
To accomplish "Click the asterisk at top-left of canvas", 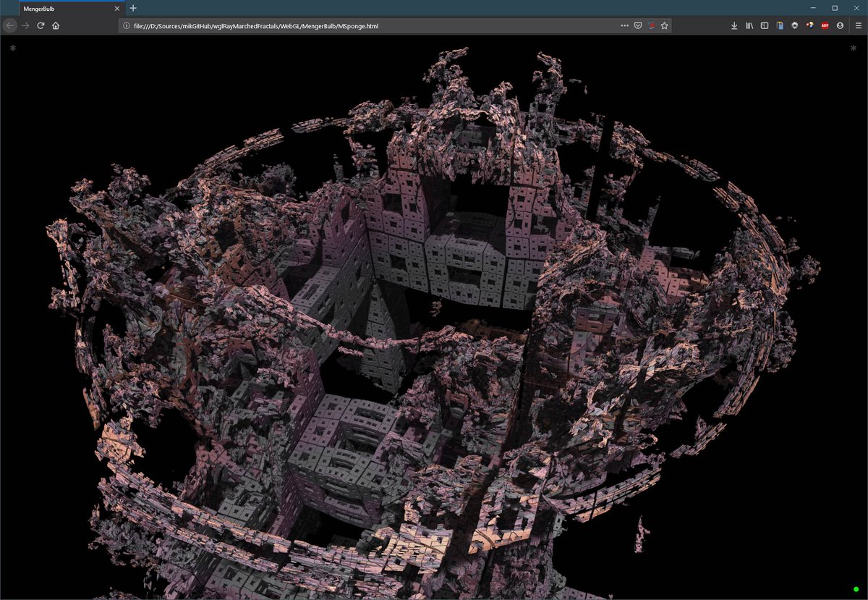I will pos(13,48).
